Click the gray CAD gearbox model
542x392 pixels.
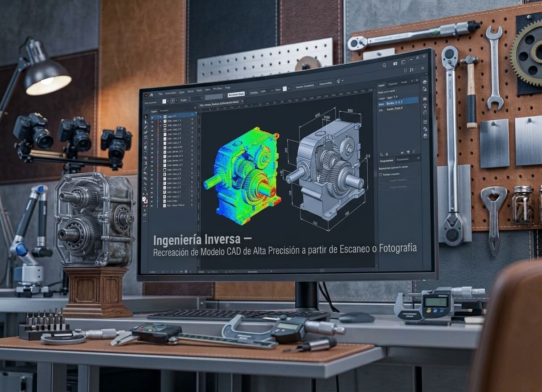tap(324, 169)
